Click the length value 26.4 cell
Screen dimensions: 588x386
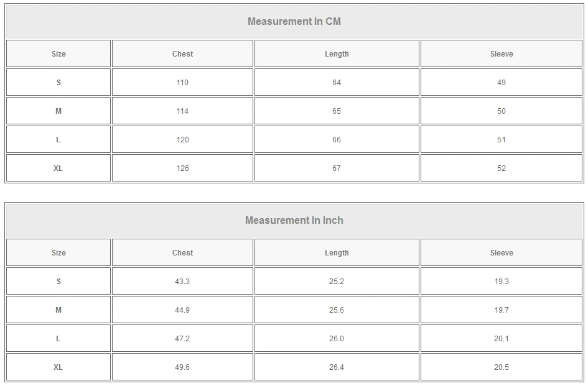[337, 367]
